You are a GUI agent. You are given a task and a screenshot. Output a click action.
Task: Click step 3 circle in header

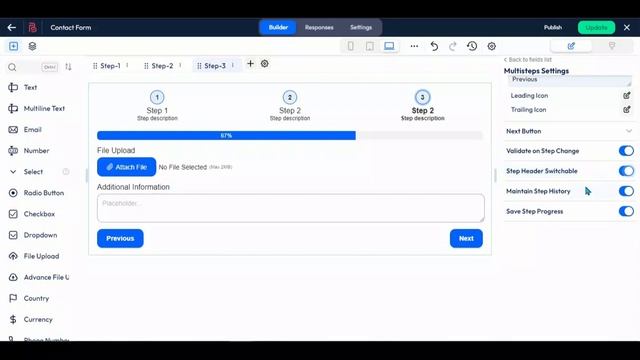(422, 97)
